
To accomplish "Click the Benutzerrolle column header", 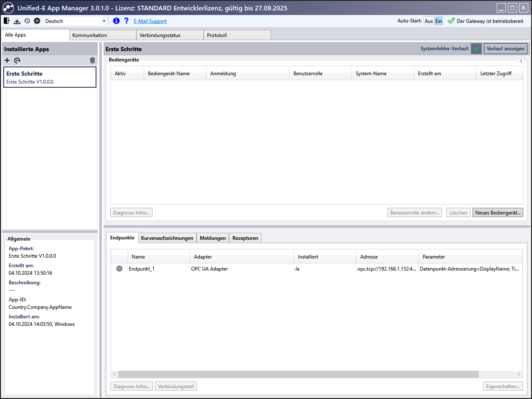I will (320, 73).
